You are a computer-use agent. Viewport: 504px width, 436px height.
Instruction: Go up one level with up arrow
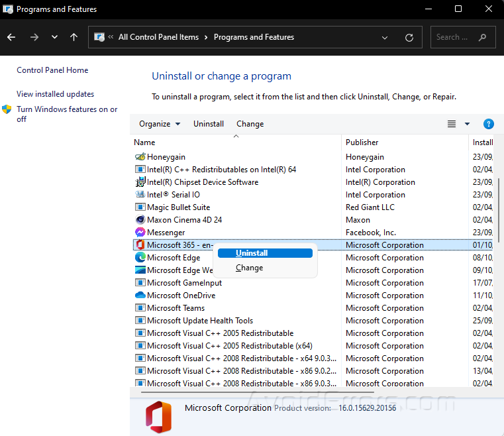74,38
